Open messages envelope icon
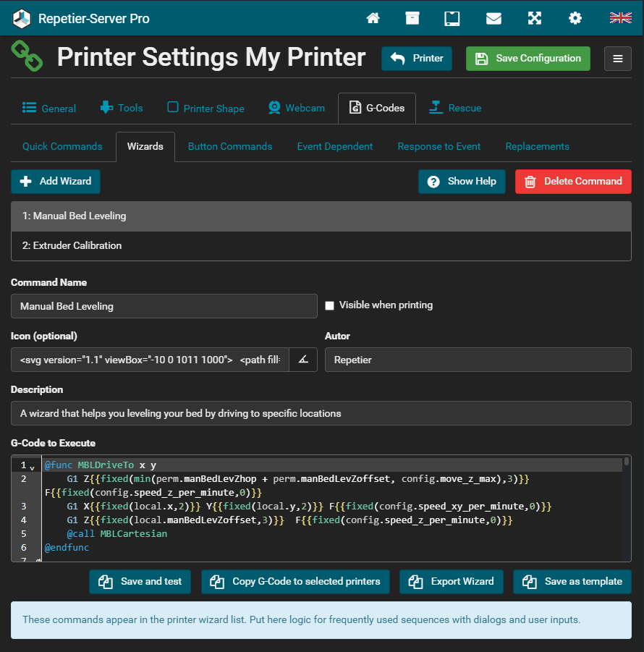Image resolution: width=644 pixels, height=652 pixels. (493, 18)
